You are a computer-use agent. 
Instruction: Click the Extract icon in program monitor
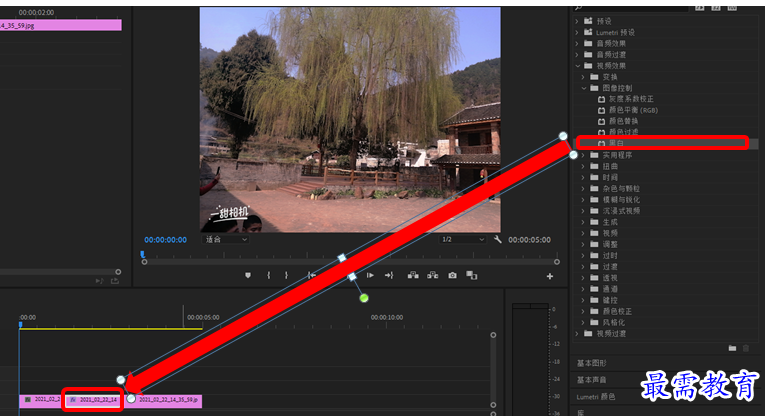pyautogui.click(x=432, y=276)
